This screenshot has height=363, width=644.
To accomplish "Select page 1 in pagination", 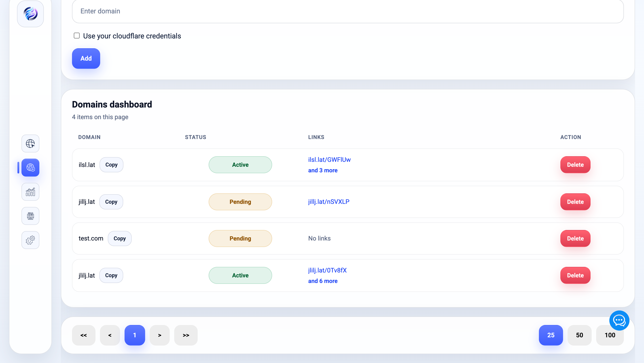I will point(134,335).
